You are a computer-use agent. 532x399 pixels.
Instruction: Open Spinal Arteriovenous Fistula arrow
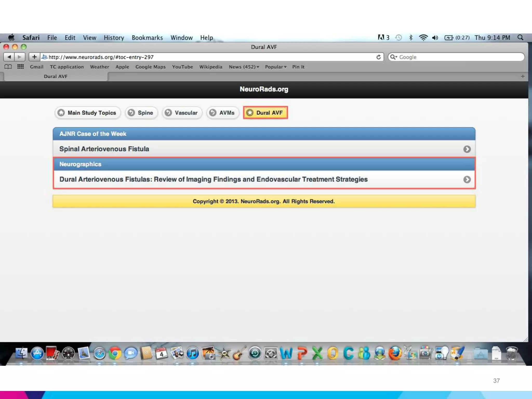[467, 149]
